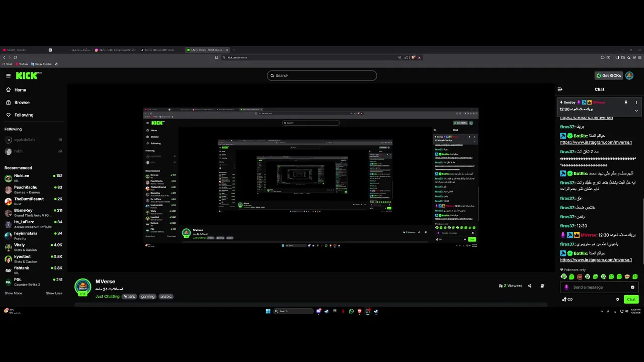
Task: Click the Brave Shields icon in address bar
Action: click(414, 57)
